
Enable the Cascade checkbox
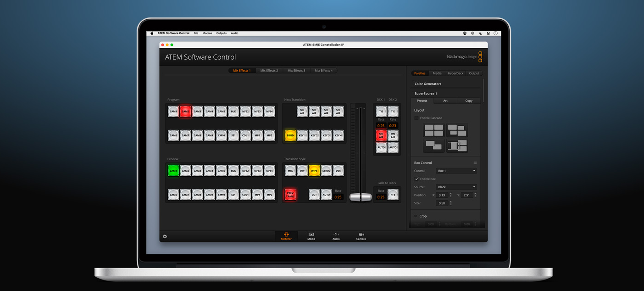(416, 118)
